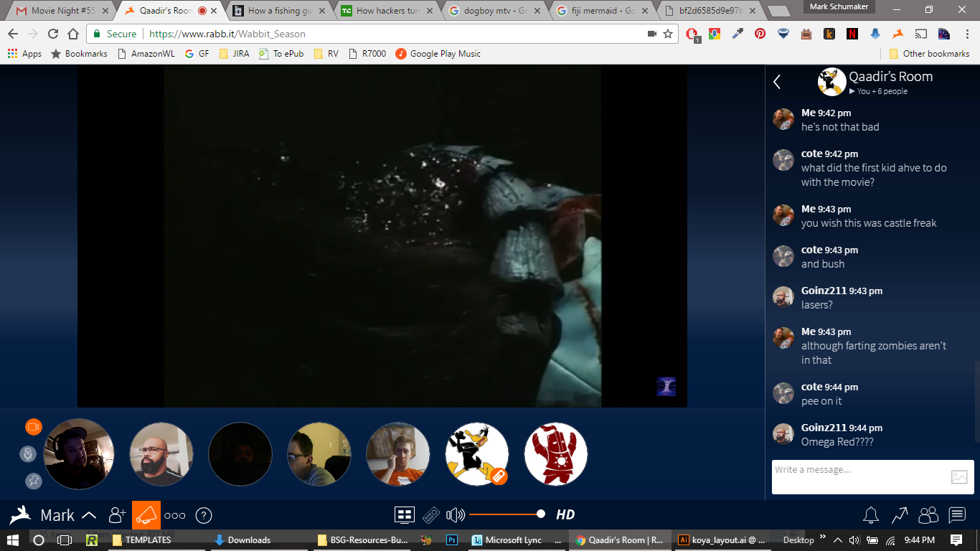980x551 pixels.
Task: Open Chrome's three-dot menu
Action: coord(966,34)
